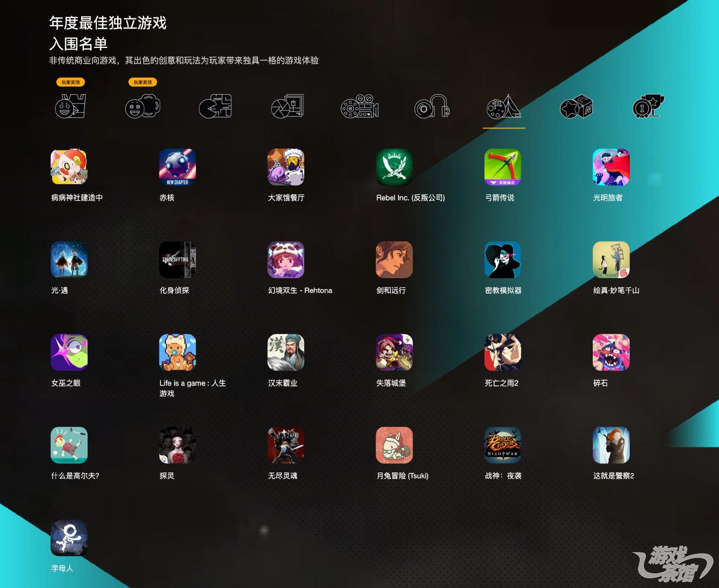Click the 病病神社建造中 title text
Viewport: 719px width, 588px height.
(x=77, y=198)
